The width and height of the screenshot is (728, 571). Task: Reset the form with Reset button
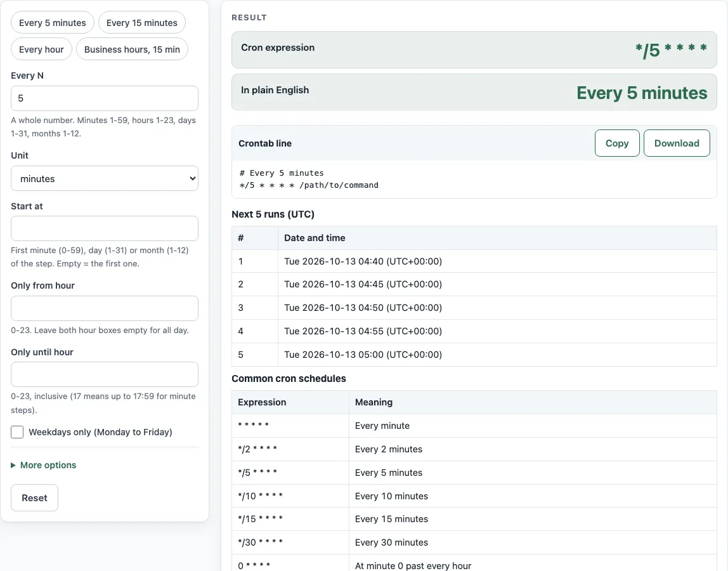(34, 497)
